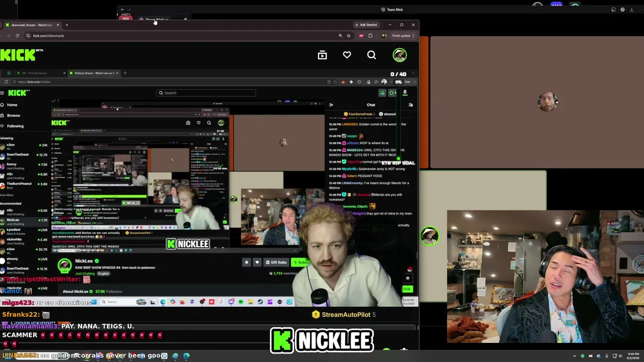Click the Finish update button
The image size is (644, 362).
click(x=401, y=36)
